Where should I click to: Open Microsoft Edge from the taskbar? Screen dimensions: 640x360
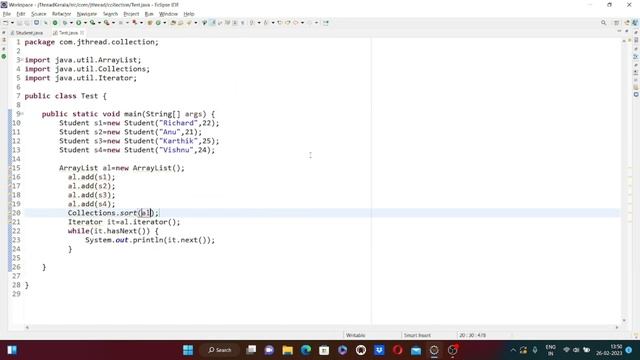(306, 350)
